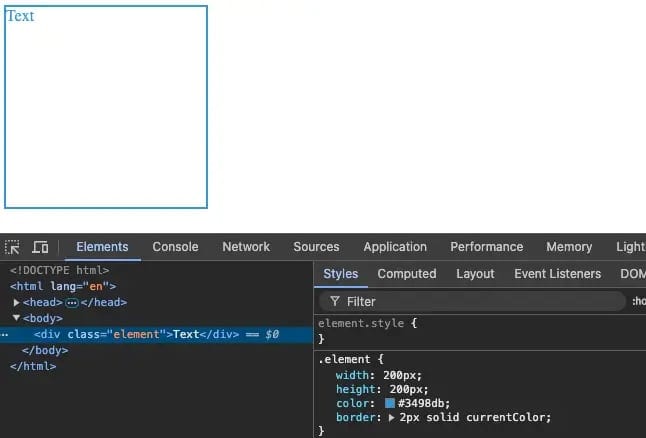Open the Sources tab

click(x=316, y=247)
